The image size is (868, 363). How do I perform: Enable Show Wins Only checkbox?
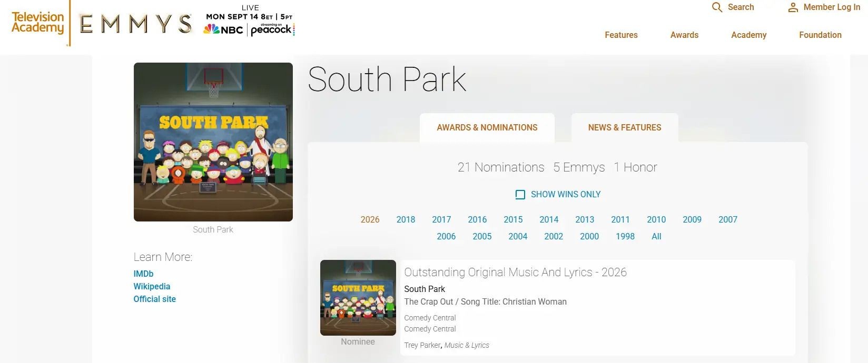pyautogui.click(x=520, y=195)
